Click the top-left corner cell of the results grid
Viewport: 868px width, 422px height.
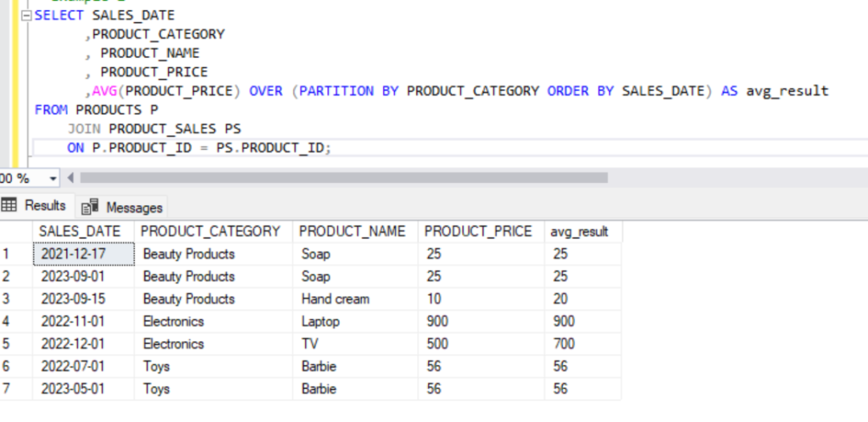15,231
